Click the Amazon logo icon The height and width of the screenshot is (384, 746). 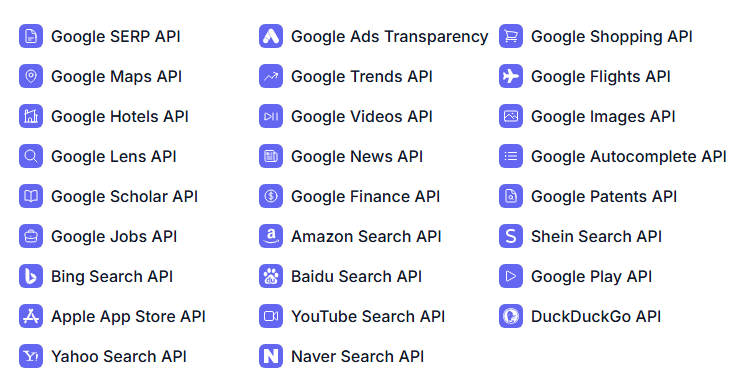click(271, 236)
